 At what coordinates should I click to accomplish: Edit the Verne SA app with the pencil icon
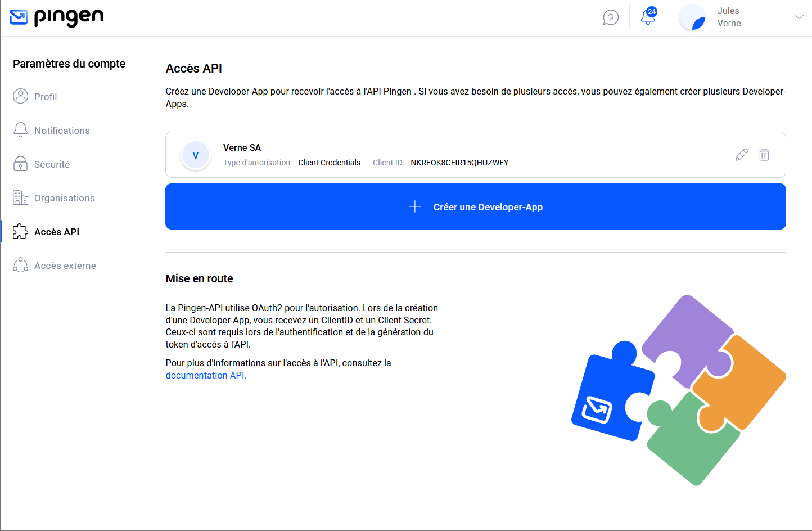click(742, 155)
